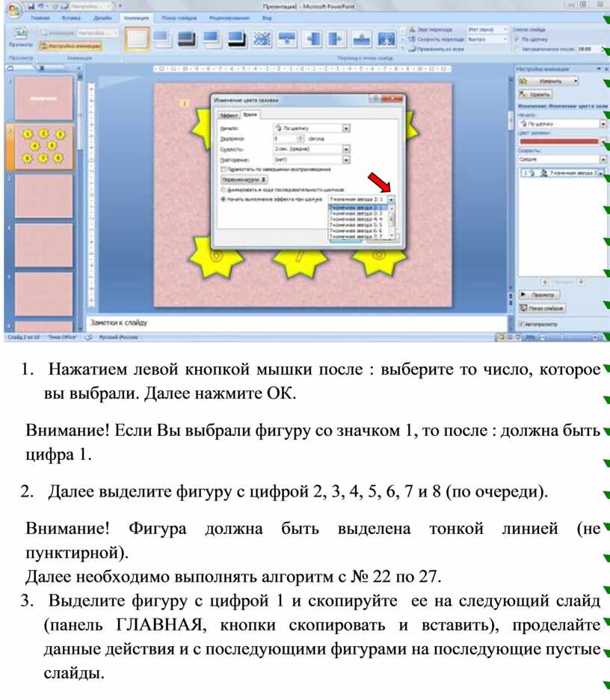This screenshot has width=610, height=700.
Task: Open the Скорость перехода speed dropdown
Action: tap(505, 40)
